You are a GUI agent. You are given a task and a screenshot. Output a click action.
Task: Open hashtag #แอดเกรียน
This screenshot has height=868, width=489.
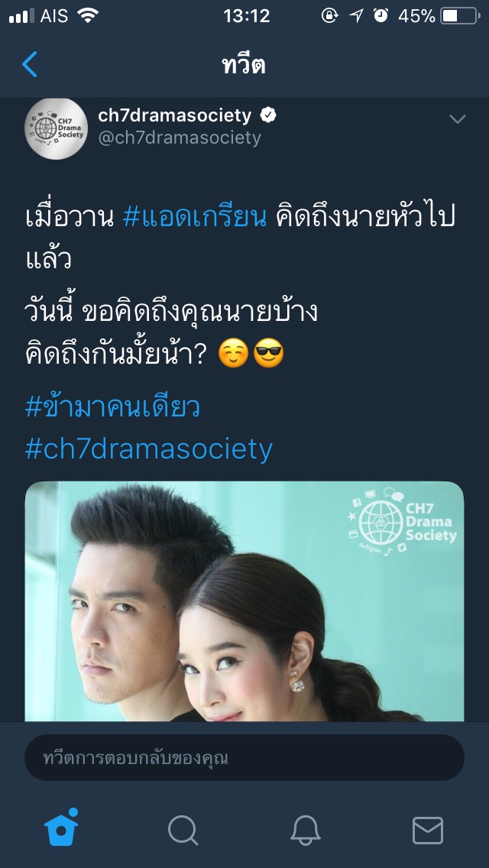click(x=195, y=218)
